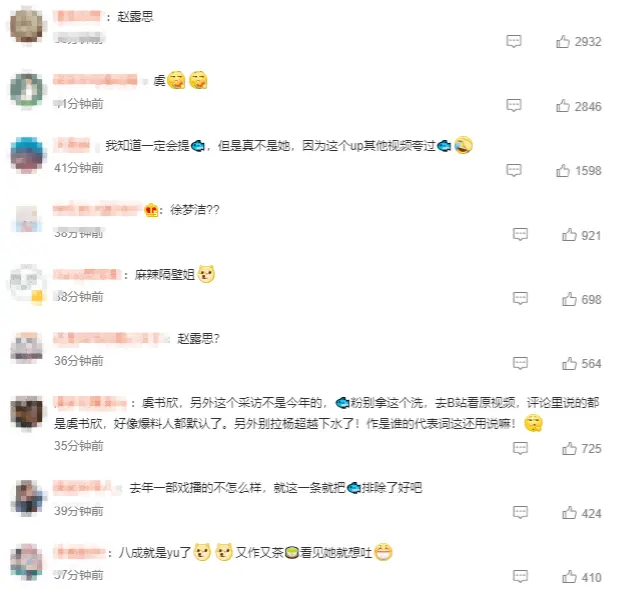Like the 徐梦洁?? comment

[569, 235]
